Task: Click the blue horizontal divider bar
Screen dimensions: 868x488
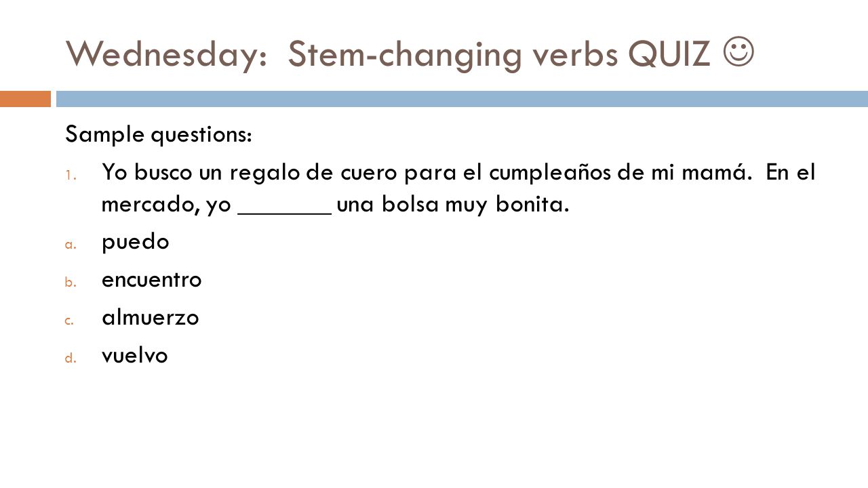Action: (462, 99)
